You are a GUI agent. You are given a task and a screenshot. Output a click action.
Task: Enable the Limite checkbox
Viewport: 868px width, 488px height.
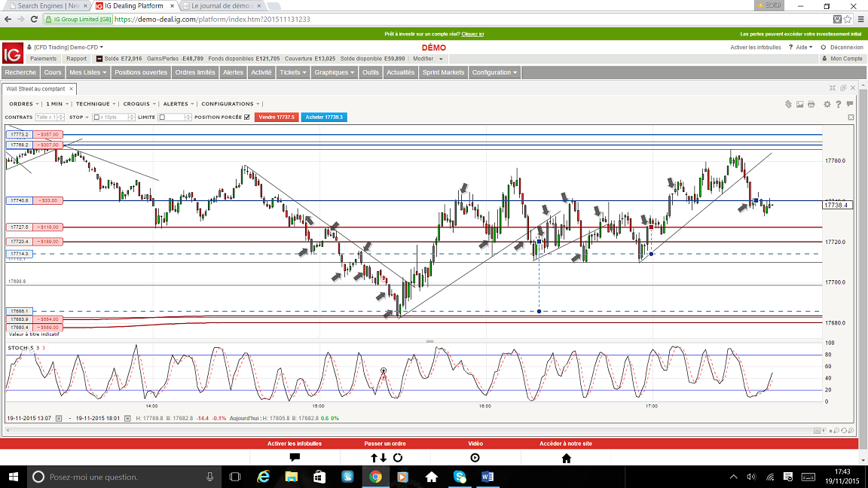pyautogui.click(x=162, y=117)
